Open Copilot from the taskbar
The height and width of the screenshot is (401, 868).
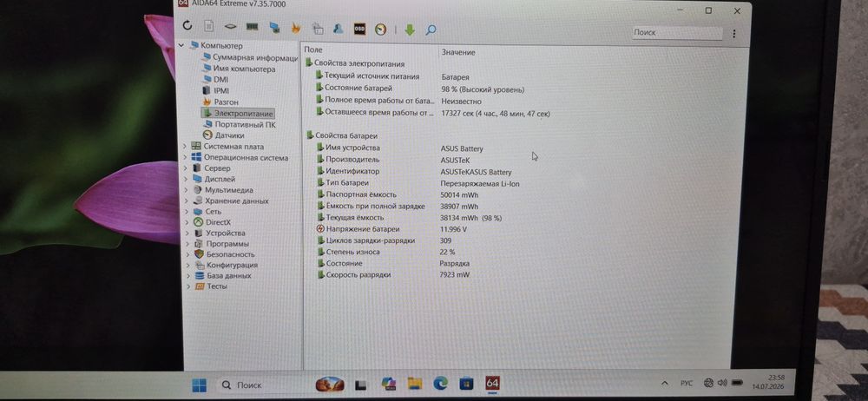(389, 384)
